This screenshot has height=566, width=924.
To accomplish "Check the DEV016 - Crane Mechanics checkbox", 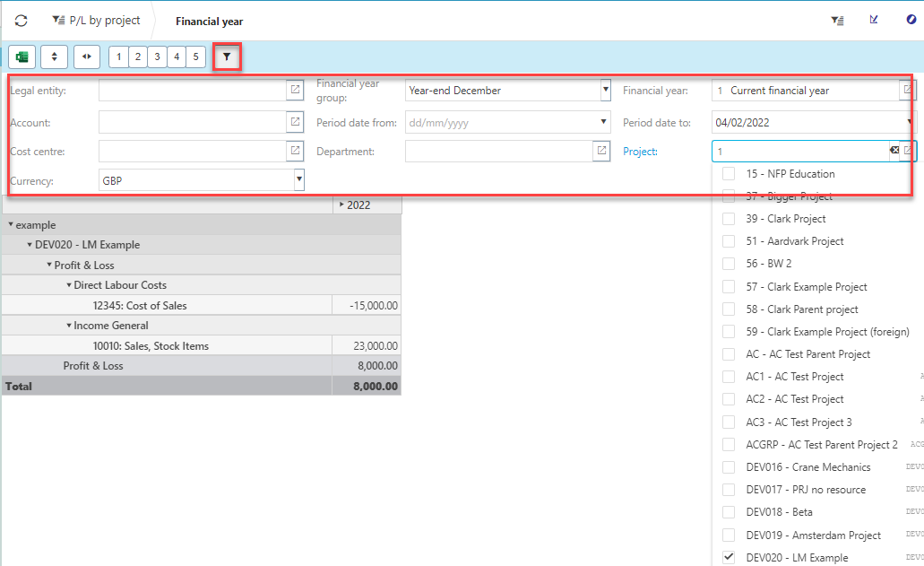I will pyautogui.click(x=729, y=467).
